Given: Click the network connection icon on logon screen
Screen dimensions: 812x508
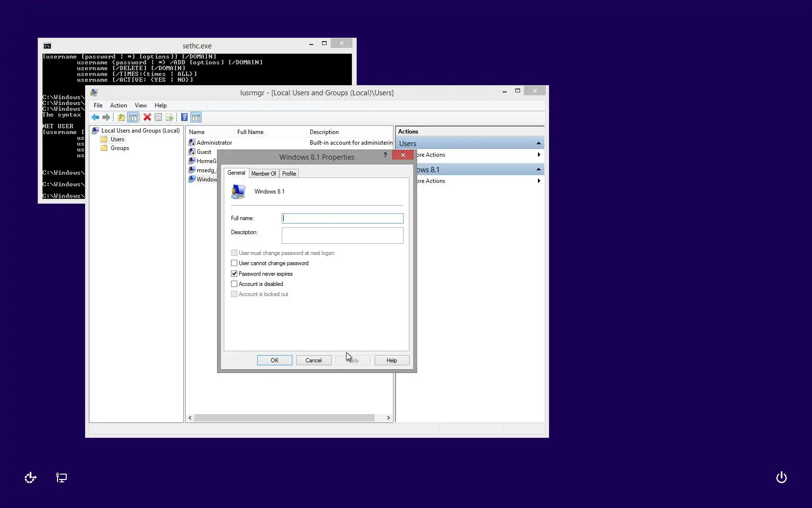Looking at the screenshot, I should click(x=61, y=478).
